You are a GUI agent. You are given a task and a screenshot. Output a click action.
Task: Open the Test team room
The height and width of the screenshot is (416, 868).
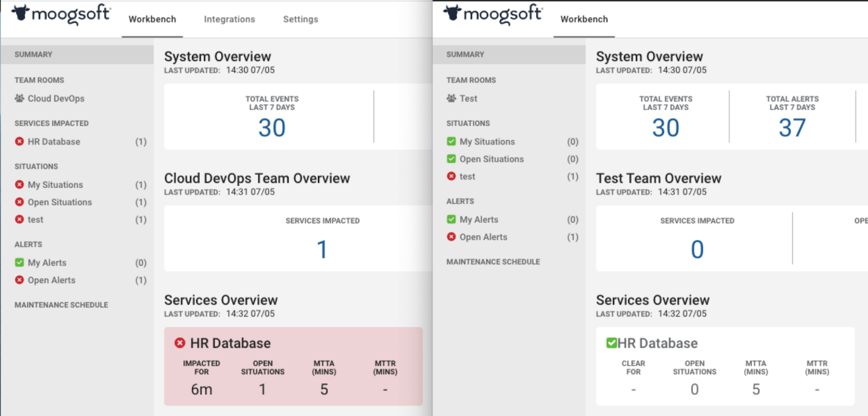(468, 99)
